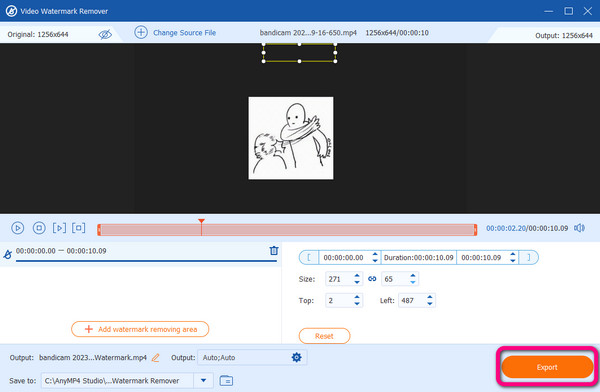Click the Size width field 271
Viewport: 600px width, 392px height.
tap(339, 279)
